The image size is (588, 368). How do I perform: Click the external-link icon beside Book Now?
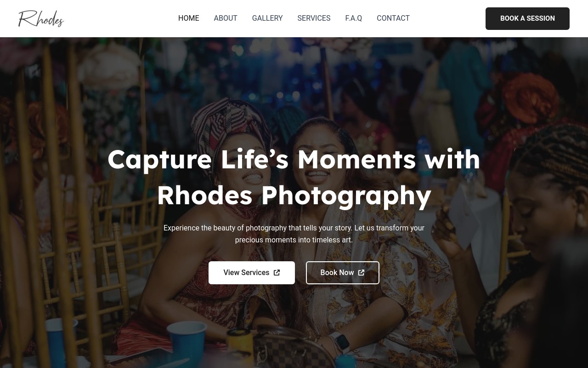click(x=361, y=273)
